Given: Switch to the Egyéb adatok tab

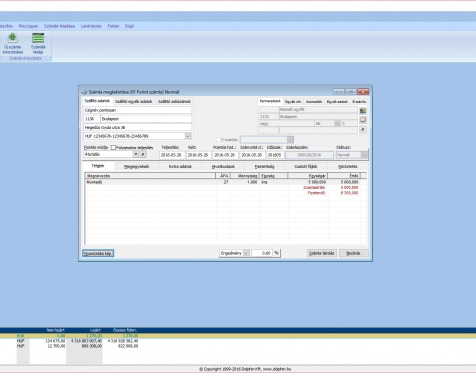Looking at the screenshot, I should coord(337,102).
